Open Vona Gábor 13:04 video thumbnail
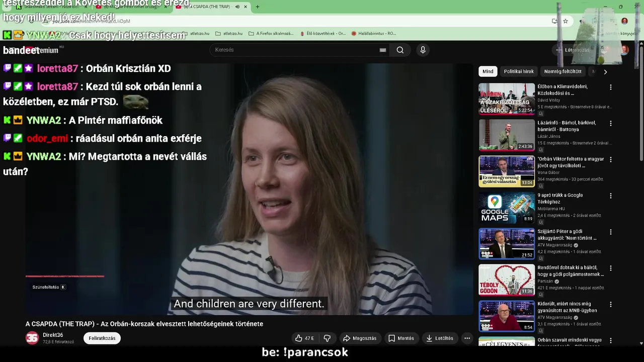This screenshot has width=644, height=362. (507, 171)
